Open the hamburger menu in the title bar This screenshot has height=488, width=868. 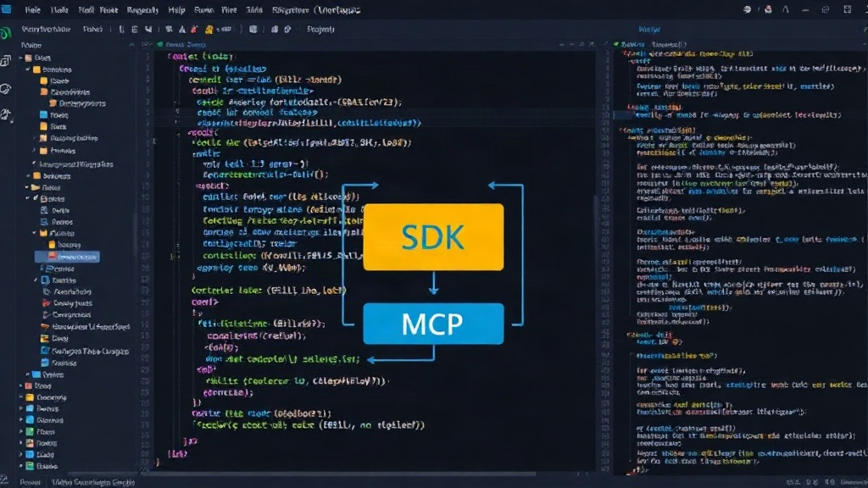coord(6,9)
